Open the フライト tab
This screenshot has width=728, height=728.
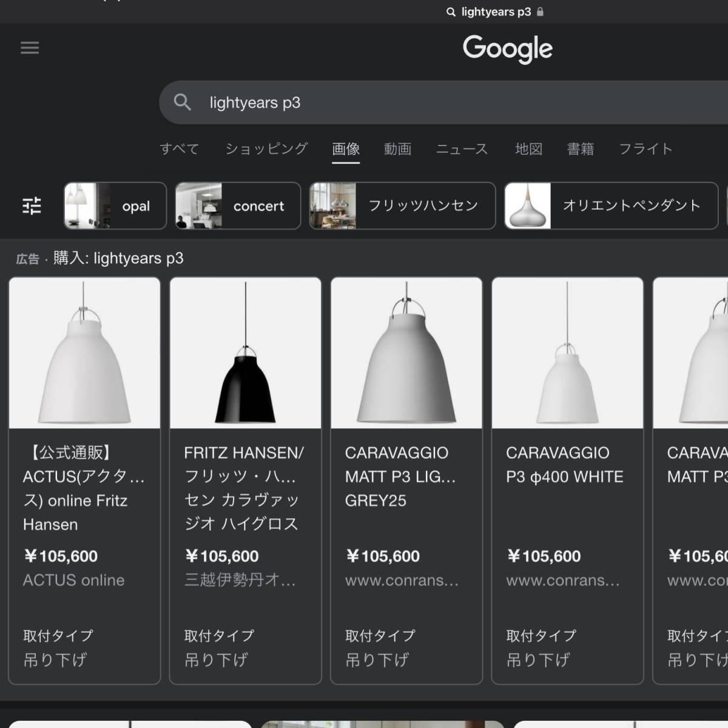point(645,149)
